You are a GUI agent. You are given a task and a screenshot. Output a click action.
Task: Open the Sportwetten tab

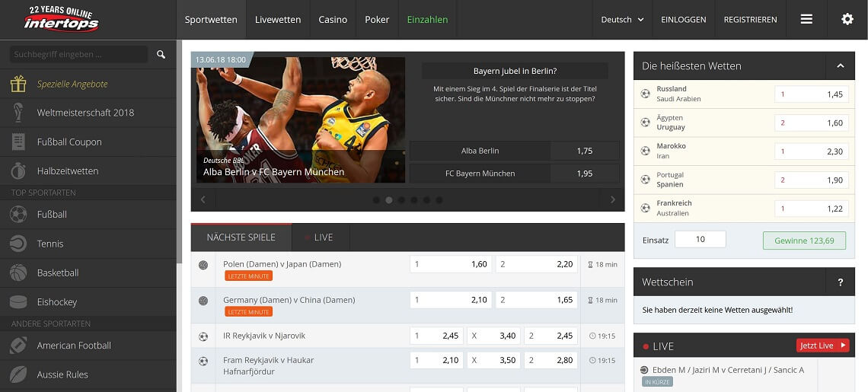211,19
